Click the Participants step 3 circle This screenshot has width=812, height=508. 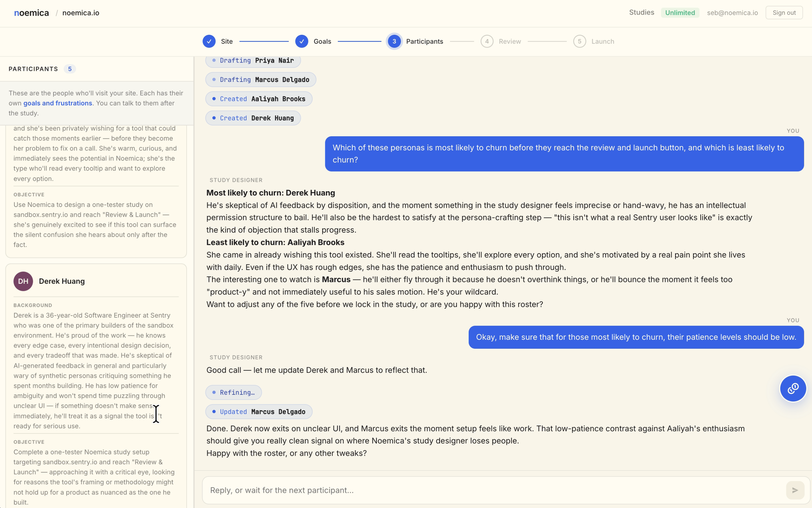click(394, 41)
